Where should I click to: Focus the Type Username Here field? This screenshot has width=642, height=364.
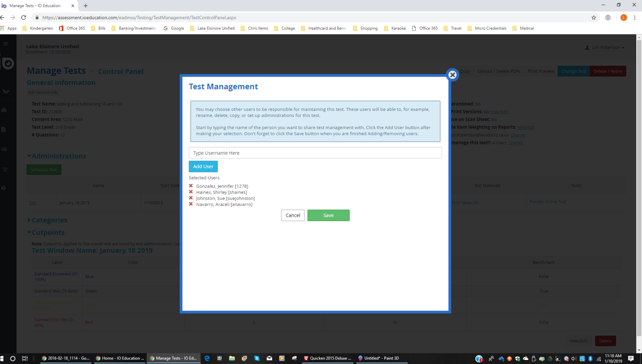click(x=315, y=153)
